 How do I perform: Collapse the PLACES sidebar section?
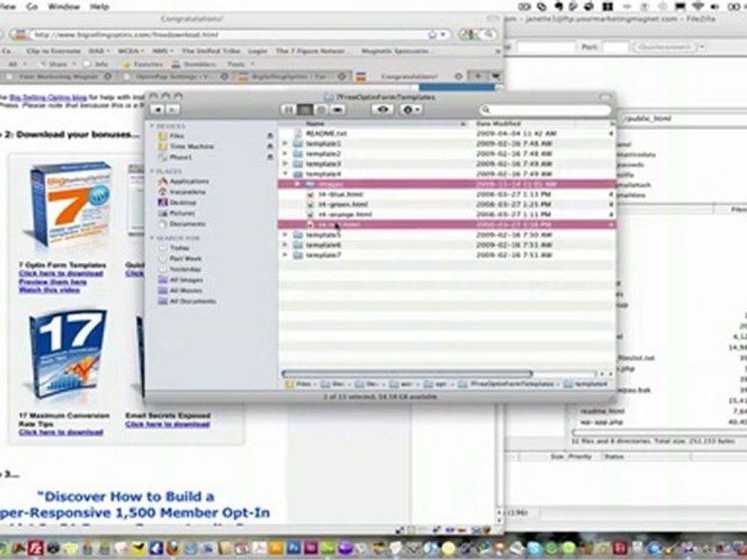(x=153, y=171)
